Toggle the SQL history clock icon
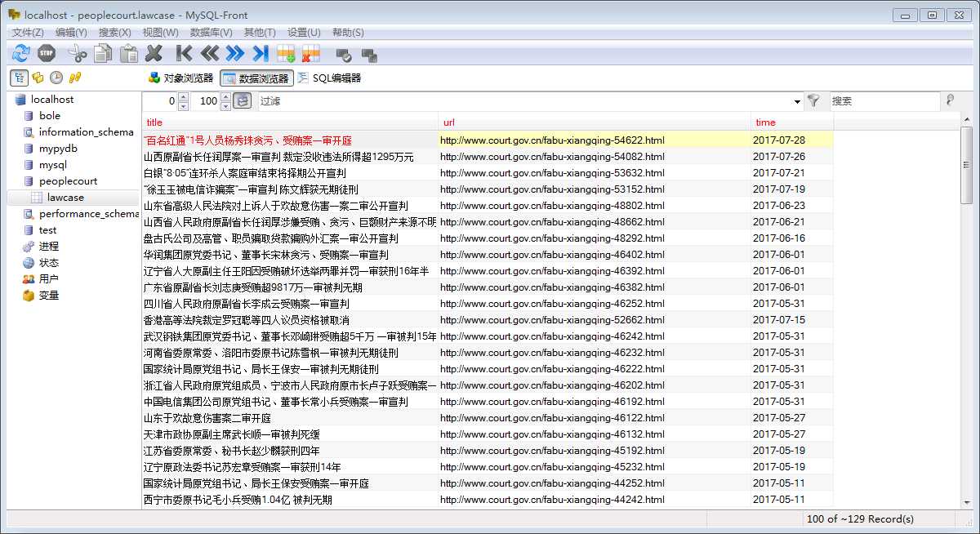This screenshot has width=980, height=534. pyautogui.click(x=56, y=78)
